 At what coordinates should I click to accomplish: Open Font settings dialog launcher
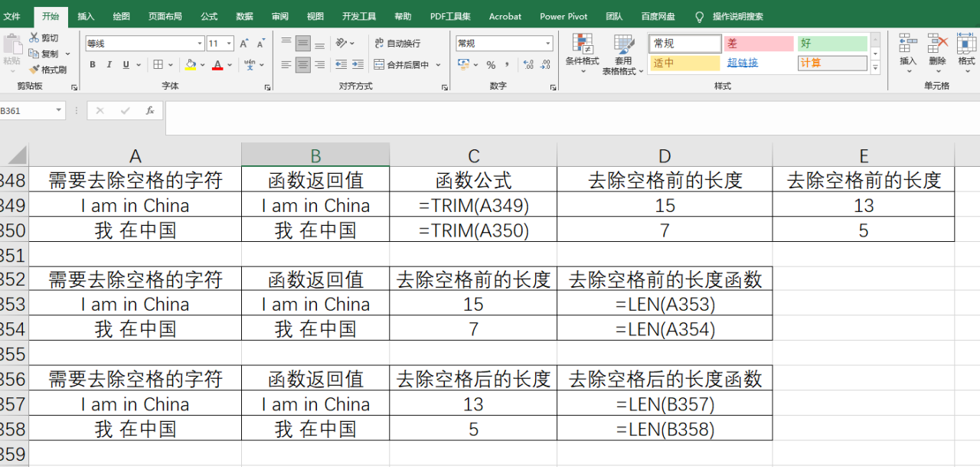point(267,87)
